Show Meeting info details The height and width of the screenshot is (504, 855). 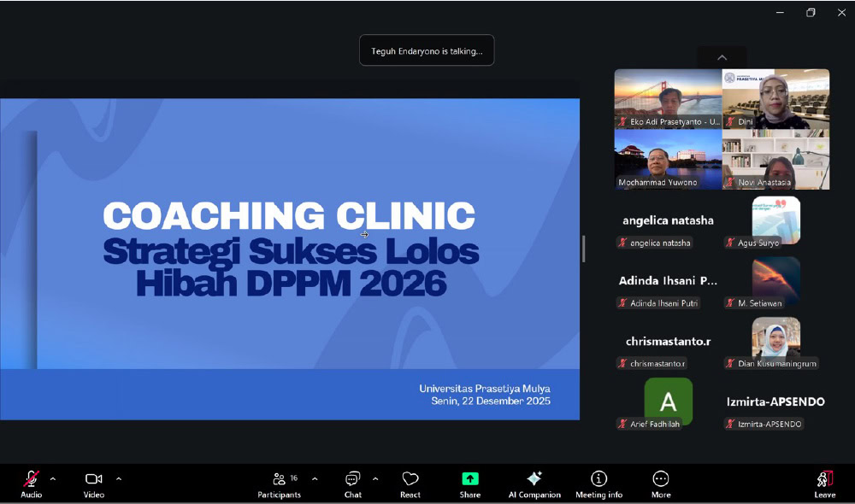coord(598,479)
